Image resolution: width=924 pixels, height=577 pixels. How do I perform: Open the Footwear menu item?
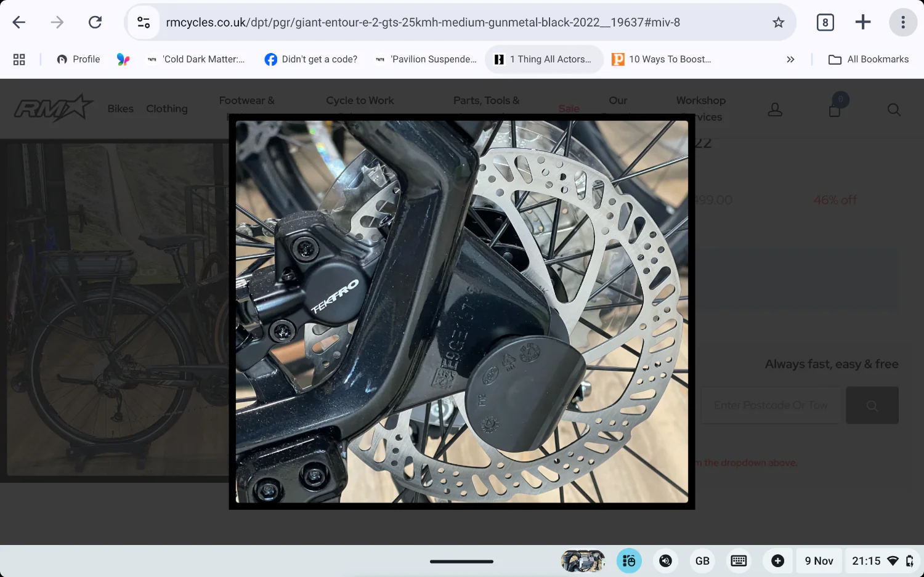247,100
